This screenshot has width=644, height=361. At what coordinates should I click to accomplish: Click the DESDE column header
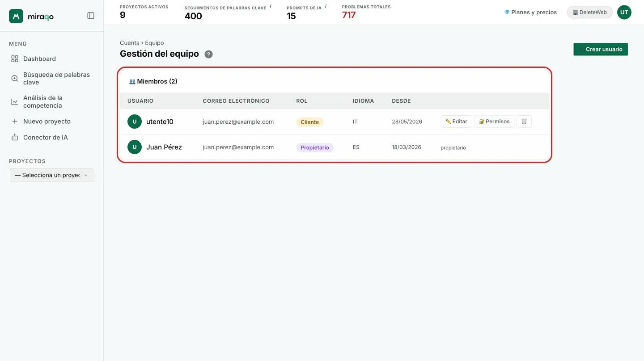pyautogui.click(x=401, y=101)
